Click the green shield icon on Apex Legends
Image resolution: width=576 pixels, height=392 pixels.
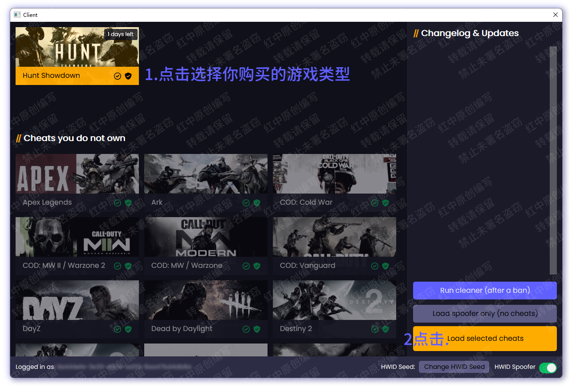(x=128, y=203)
